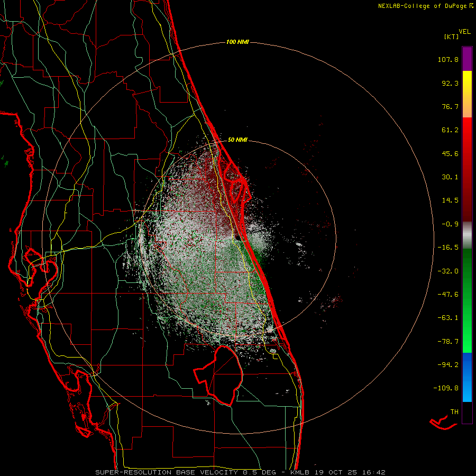Select the -32.0 value on the velocity scale
This screenshot has height=476, width=476.
[448, 271]
